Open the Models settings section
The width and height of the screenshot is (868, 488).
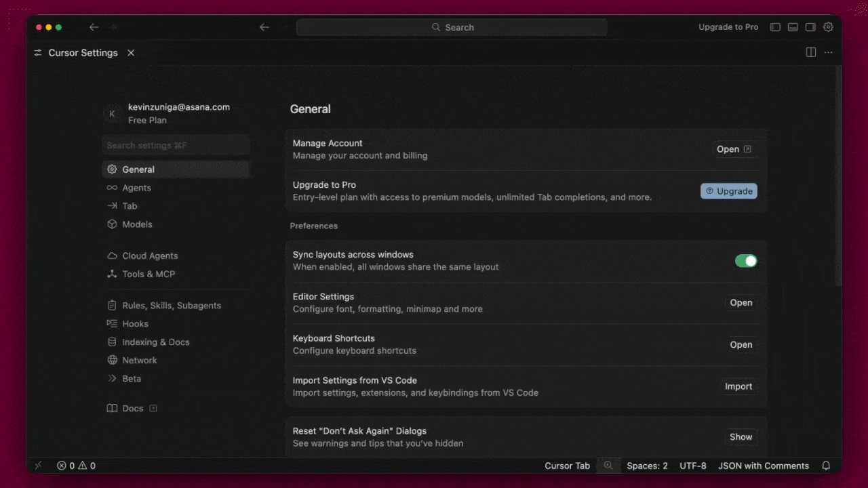click(176, 224)
